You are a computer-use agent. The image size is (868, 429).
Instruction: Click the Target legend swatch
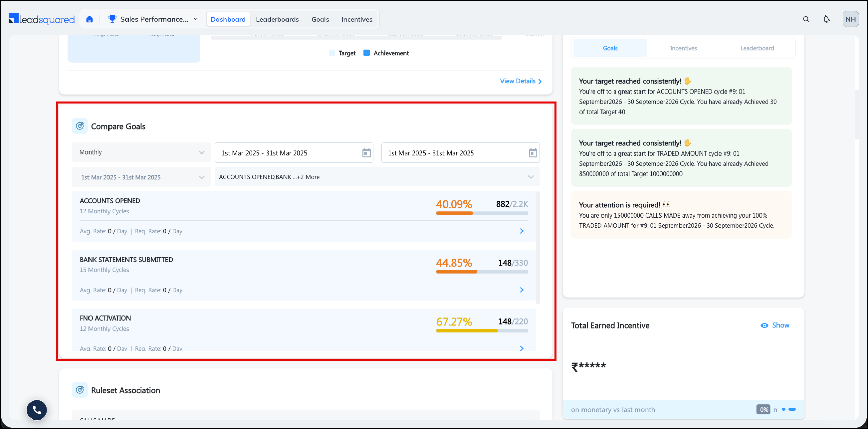(332, 53)
